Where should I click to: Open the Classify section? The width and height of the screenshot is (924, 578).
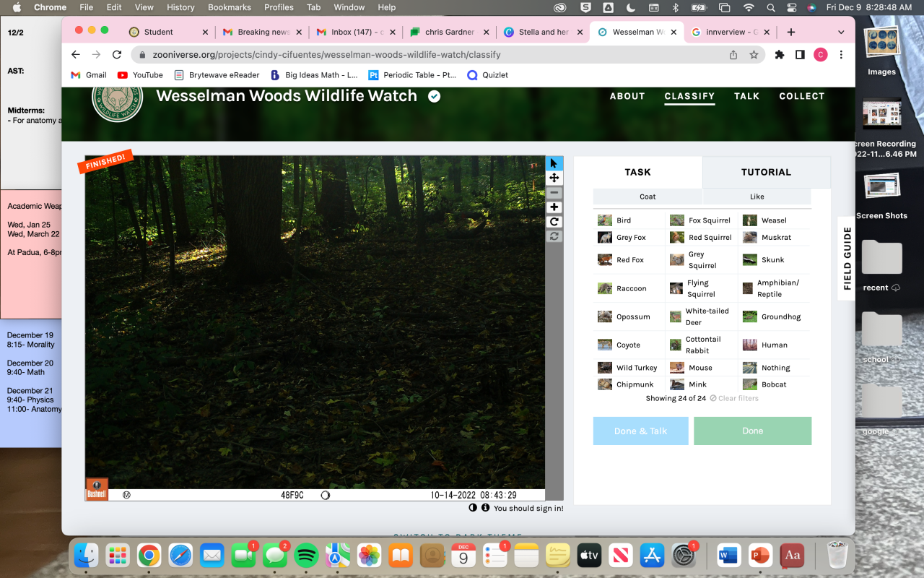(689, 96)
